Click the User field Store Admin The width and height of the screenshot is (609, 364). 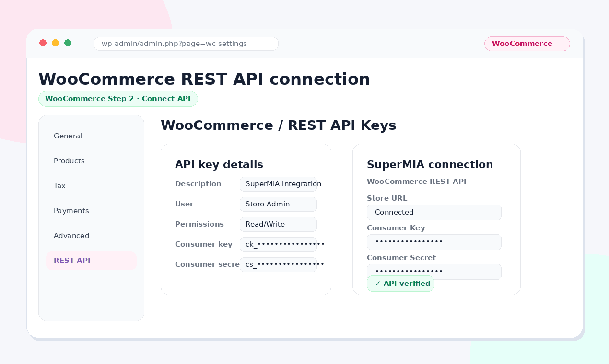[x=278, y=204]
